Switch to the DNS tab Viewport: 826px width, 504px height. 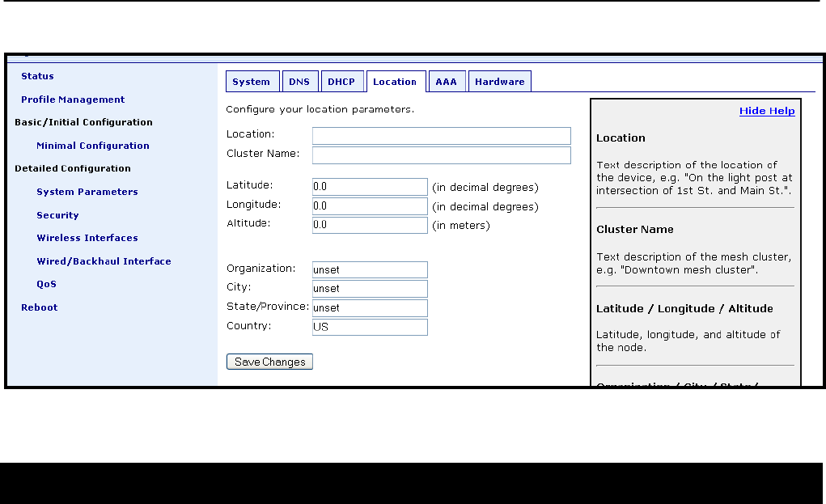pos(300,82)
